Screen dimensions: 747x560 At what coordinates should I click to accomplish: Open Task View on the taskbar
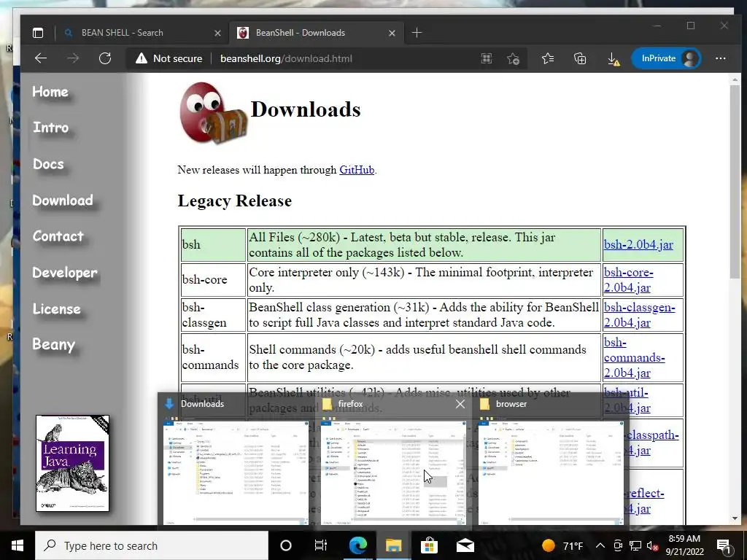(321, 545)
